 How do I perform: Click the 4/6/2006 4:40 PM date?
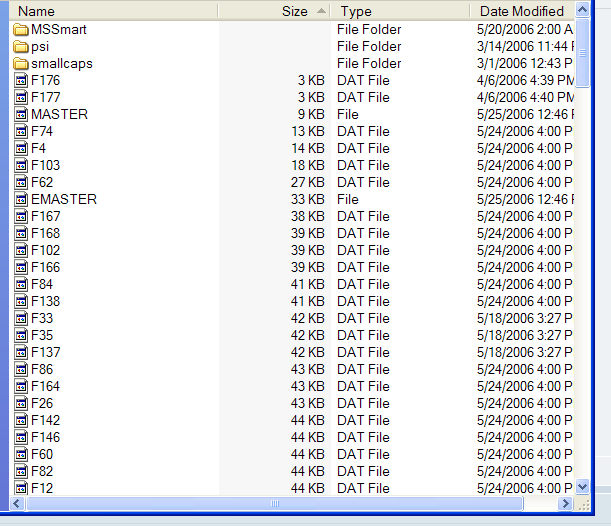point(525,97)
